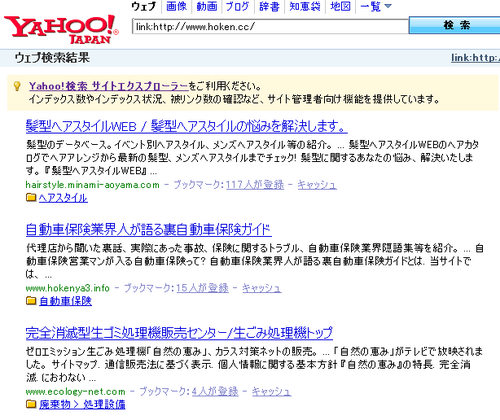Click folder icon beside 廃棄物 category
The height and width of the screenshot is (420, 500).
click(x=31, y=404)
